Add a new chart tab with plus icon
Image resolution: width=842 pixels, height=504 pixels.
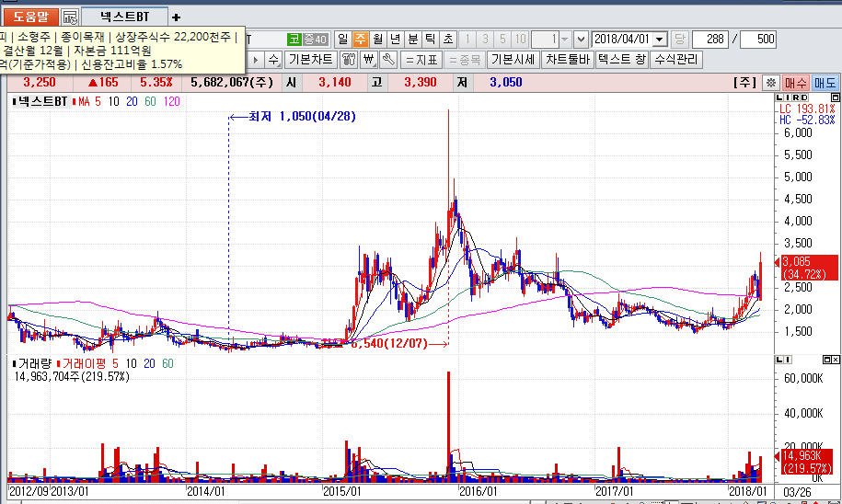coord(176,17)
